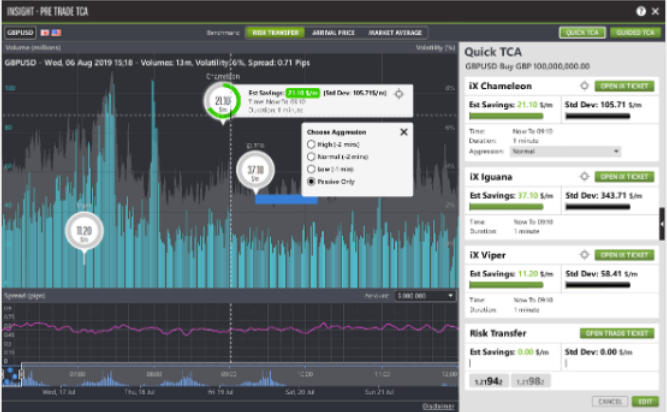Select the Market Average benchmark tab
Image resolution: width=667 pixels, height=412 pixels.
coord(395,33)
